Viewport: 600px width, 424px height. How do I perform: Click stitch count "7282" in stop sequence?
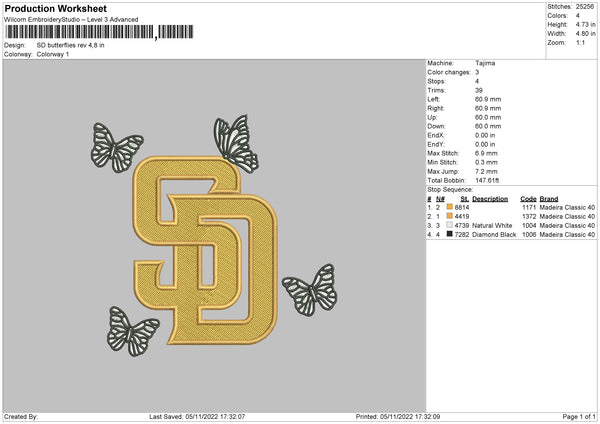(x=462, y=234)
